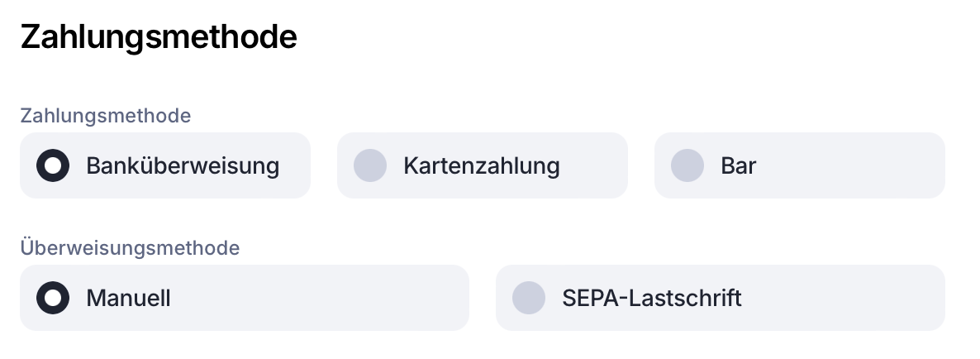Screen dimensions: 980x359
Task: Click the Überweisungsmethode field label
Action: [x=130, y=247]
